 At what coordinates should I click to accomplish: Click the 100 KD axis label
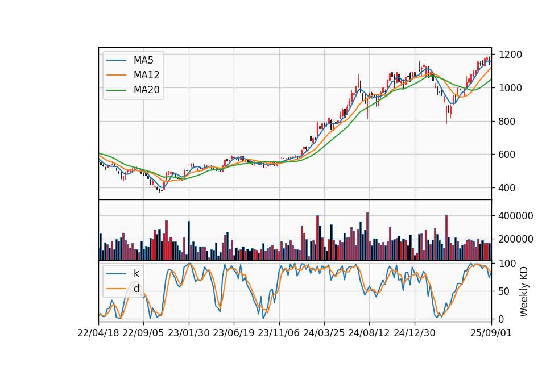(507, 264)
